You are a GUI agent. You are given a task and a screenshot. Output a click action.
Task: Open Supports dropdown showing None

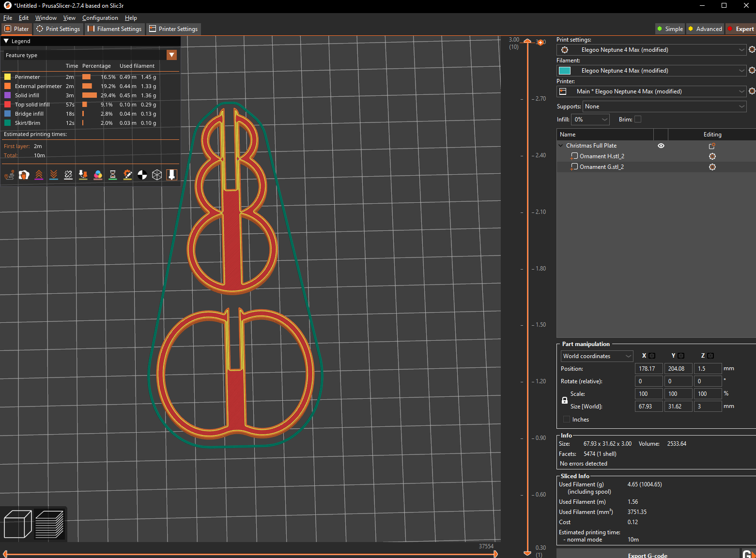664,106
